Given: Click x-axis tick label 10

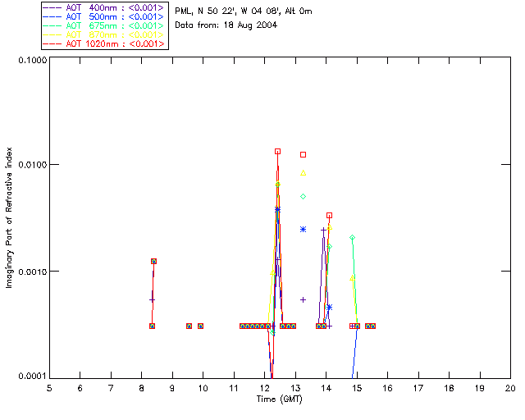Looking at the screenshot, I should pos(203,388).
